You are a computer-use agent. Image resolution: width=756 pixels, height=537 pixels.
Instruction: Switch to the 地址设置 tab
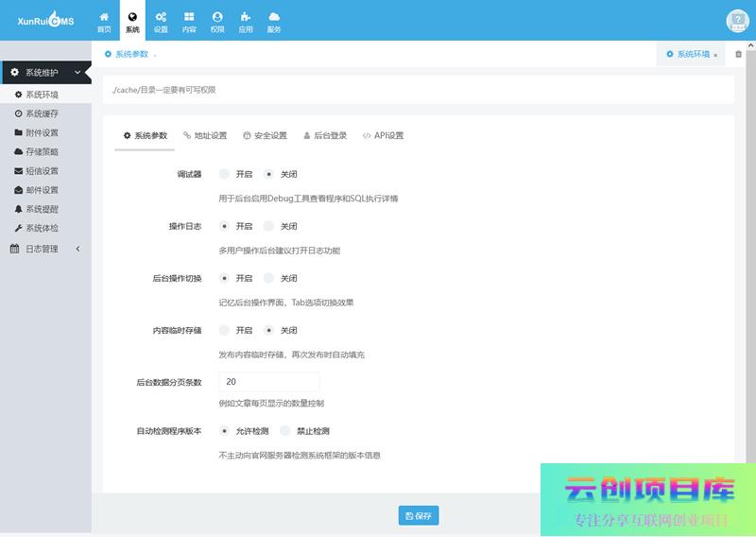click(x=205, y=135)
